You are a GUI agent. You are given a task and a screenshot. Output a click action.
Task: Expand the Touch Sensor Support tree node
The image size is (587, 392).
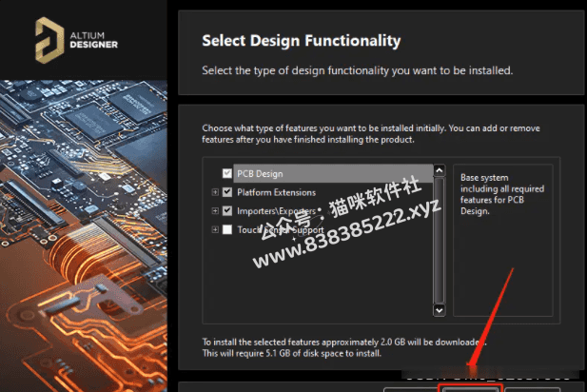pyautogui.click(x=215, y=229)
